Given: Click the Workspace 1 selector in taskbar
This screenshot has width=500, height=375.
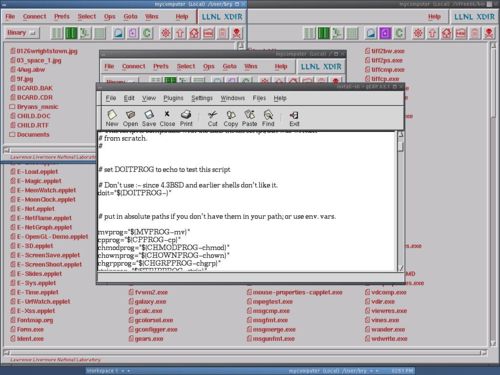Looking at the screenshot, I should point(108,371).
